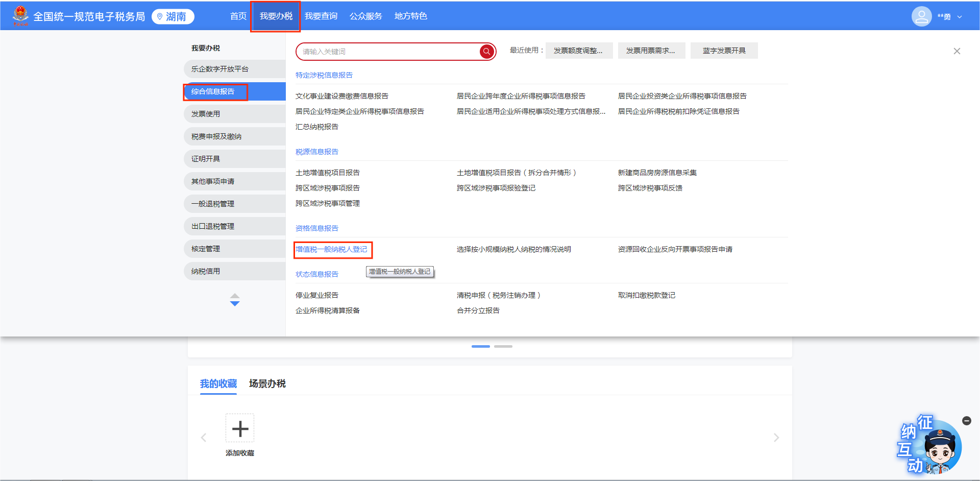Minimize the 征纳互动 assistant widget
Screen dimensions: 980x481
click(966, 421)
